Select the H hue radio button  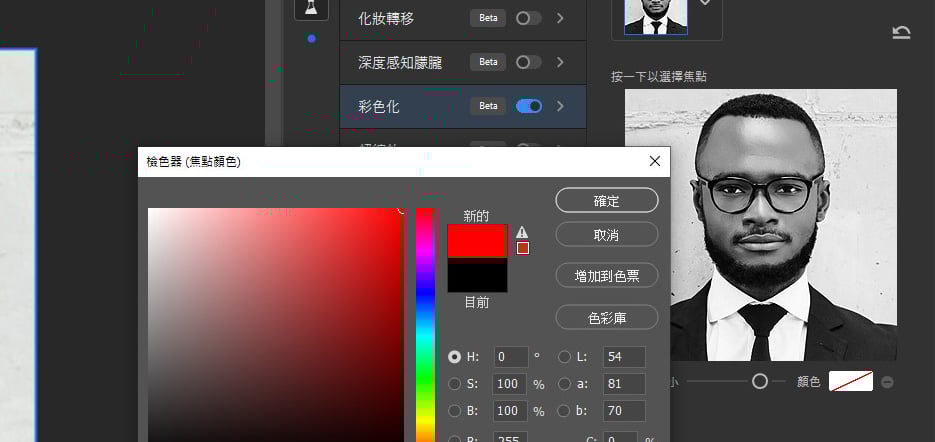coord(455,356)
